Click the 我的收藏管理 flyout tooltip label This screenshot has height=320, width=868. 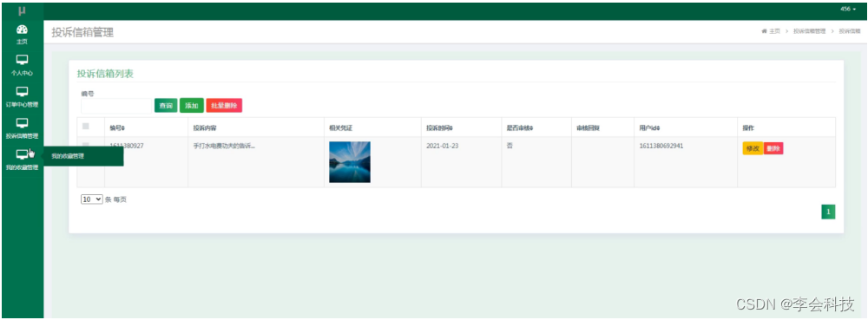coord(68,156)
